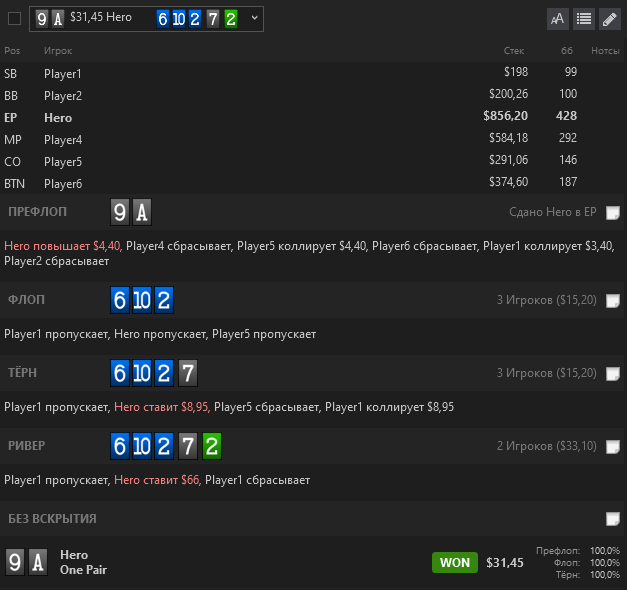This screenshot has width=627, height=590.
Task: Click the "Сдано Hero в EP" label
Action: tap(553, 212)
